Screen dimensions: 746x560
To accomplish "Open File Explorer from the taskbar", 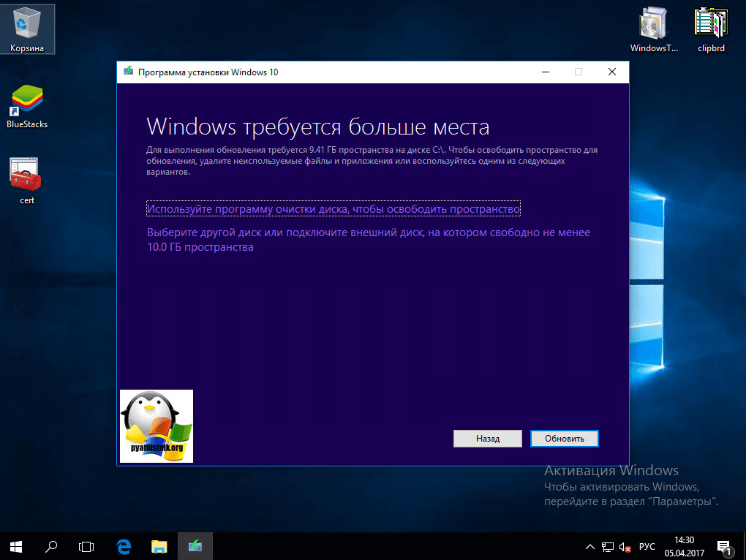I will click(x=159, y=545).
